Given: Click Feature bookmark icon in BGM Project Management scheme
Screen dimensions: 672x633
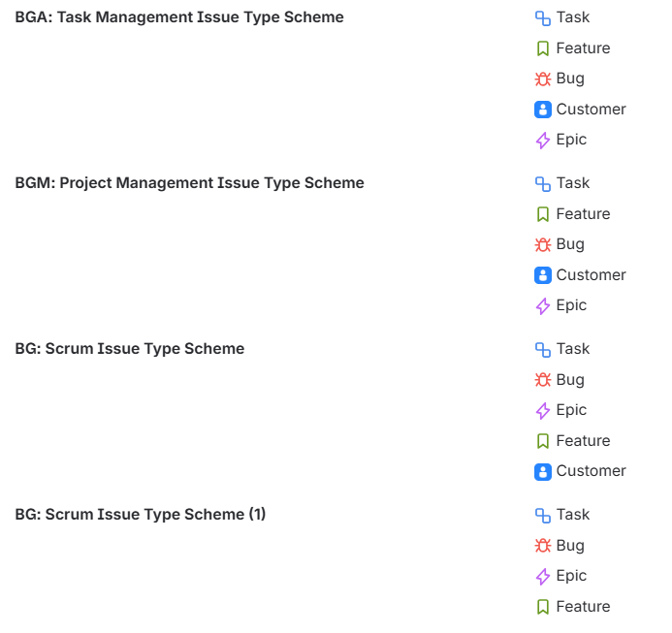Looking at the screenshot, I should tap(543, 214).
